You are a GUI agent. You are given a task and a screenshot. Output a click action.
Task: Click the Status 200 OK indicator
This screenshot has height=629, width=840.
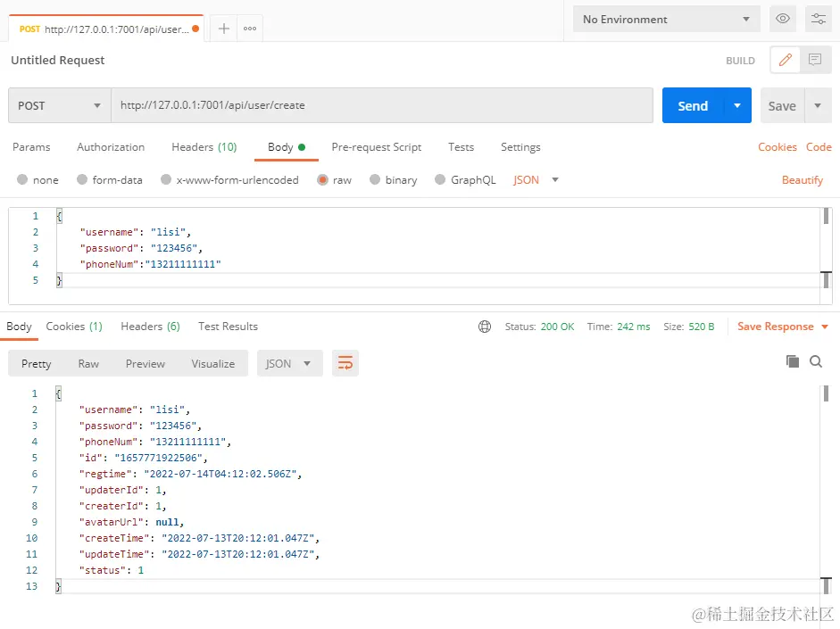click(x=539, y=327)
